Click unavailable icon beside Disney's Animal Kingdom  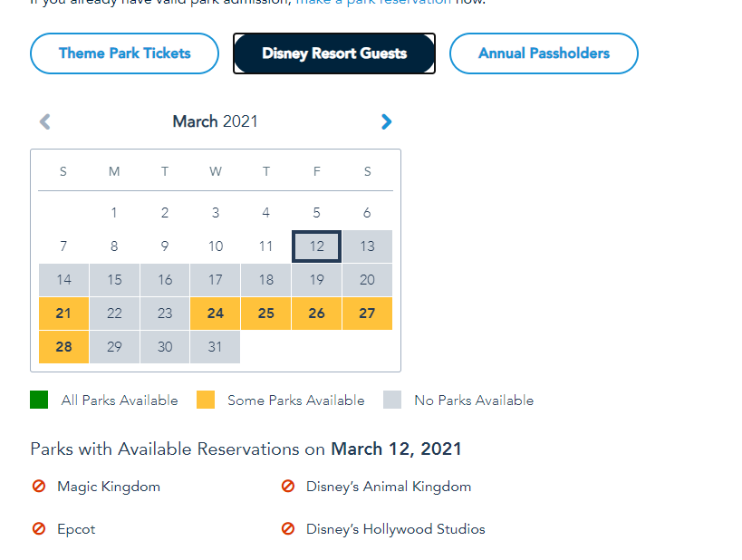click(x=288, y=487)
